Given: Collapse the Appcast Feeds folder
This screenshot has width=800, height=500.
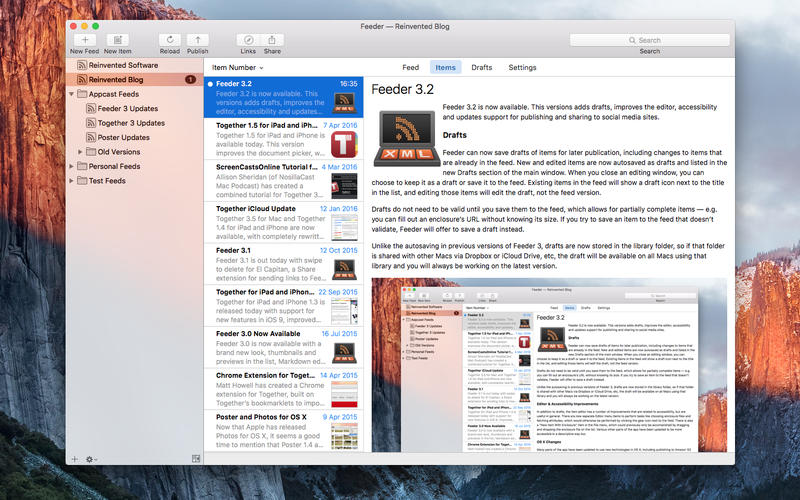Looking at the screenshot, I should click(x=71, y=94).
